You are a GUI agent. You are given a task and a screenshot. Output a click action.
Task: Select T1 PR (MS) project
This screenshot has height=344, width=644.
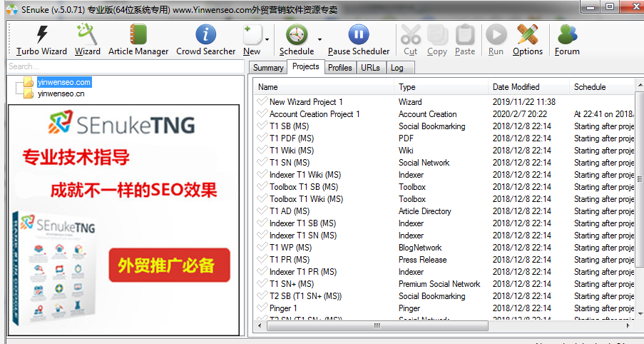[x=290, y=260]
